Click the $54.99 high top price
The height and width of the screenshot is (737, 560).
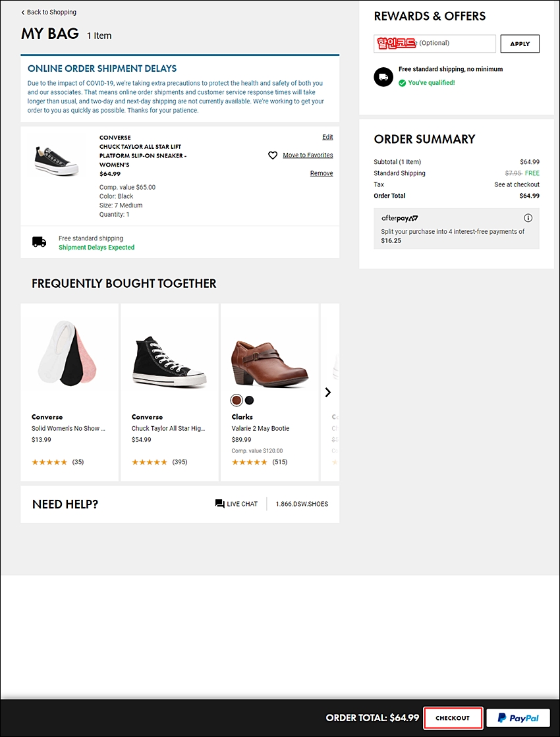[142, 440]
